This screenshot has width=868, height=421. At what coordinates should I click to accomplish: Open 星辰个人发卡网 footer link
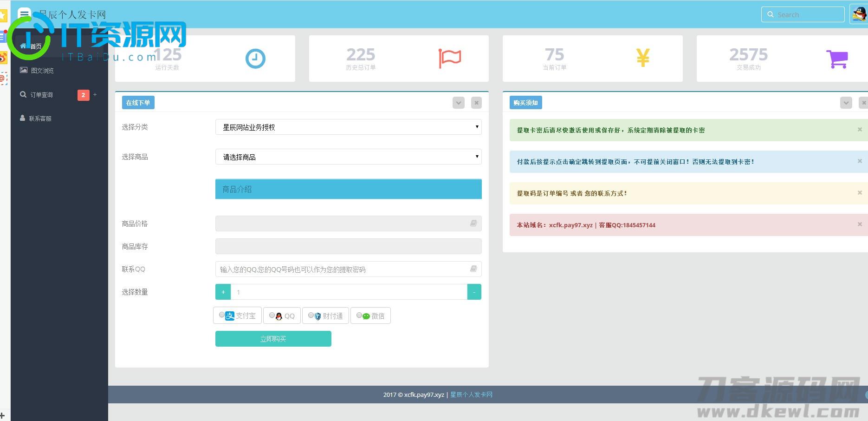(x=471, y=395)
